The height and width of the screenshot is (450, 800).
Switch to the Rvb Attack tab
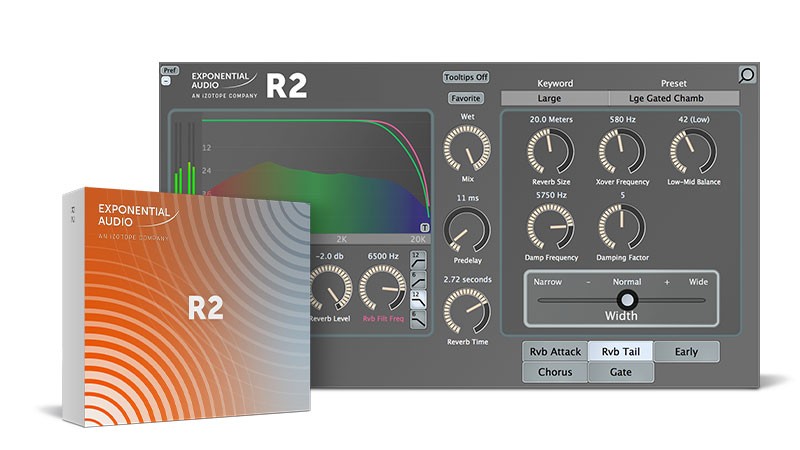tap(555, 352)
